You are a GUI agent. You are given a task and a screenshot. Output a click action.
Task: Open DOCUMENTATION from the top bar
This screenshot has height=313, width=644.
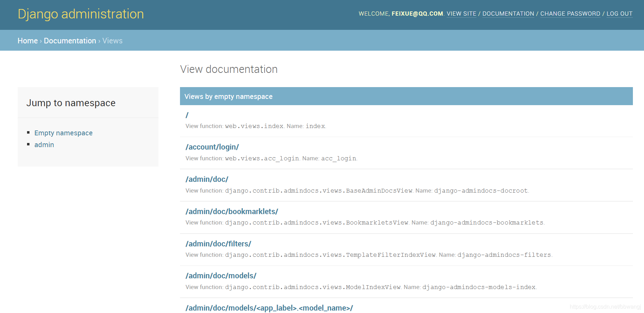click(x=508, y=14)
